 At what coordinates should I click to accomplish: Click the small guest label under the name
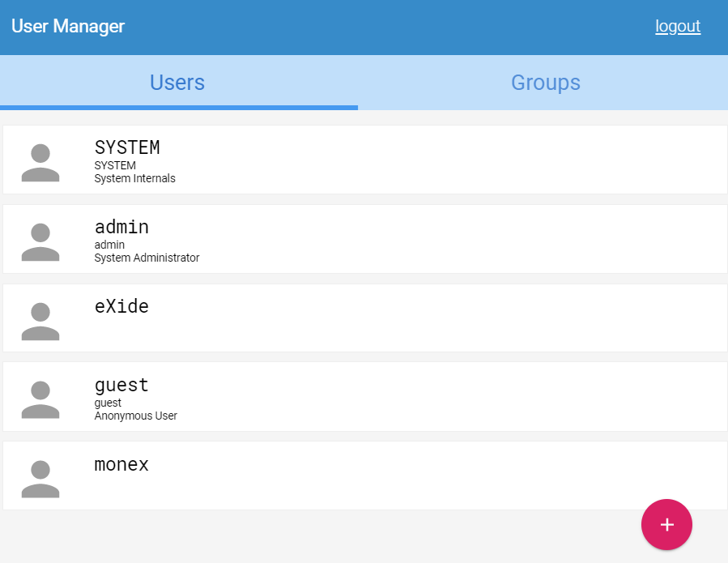108,403
